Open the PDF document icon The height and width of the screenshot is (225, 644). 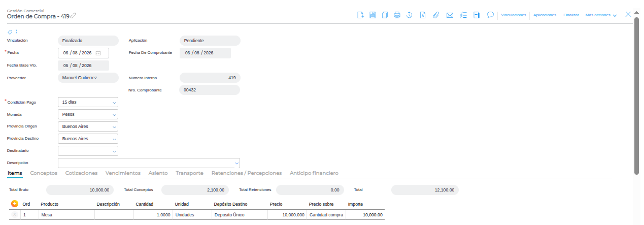pyautogui.click(x=422, y=15)
